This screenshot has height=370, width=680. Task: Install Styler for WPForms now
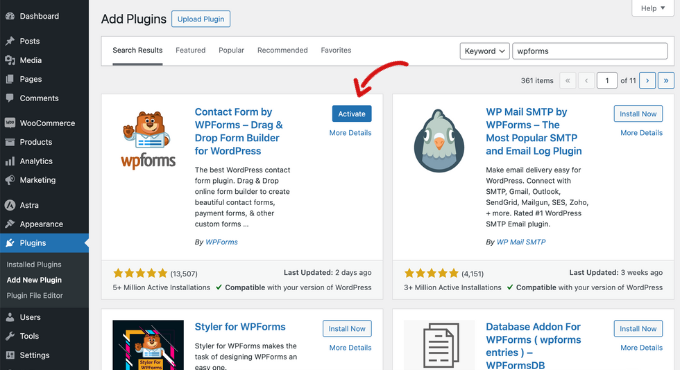[347, 329]
